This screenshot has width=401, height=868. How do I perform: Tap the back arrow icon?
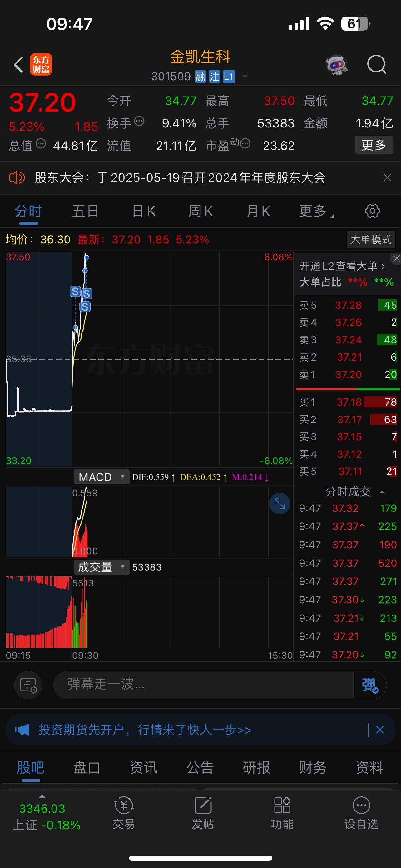click(x=18, y=64)
